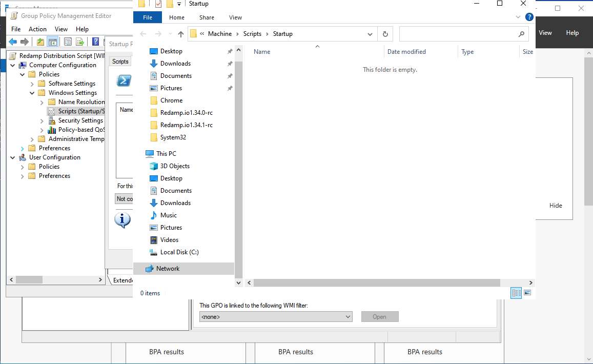Click the Help icon in Group Policy toolbar

(x=95, y=42)
